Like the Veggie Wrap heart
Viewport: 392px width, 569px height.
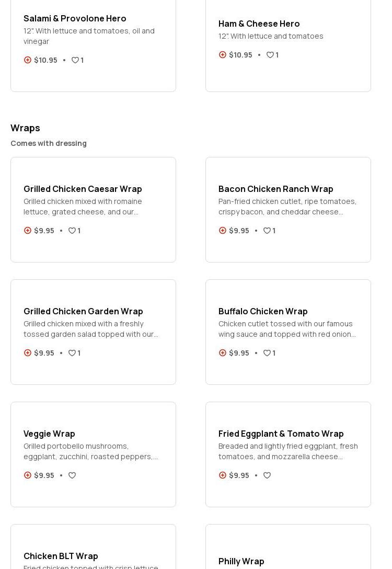click(72, 475)
